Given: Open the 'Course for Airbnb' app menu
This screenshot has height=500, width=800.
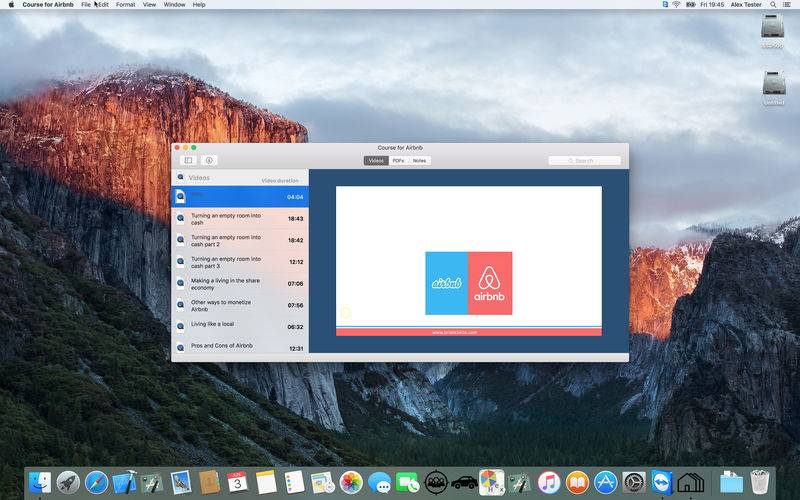Looking at the screenshot, I should click(48, 5).
